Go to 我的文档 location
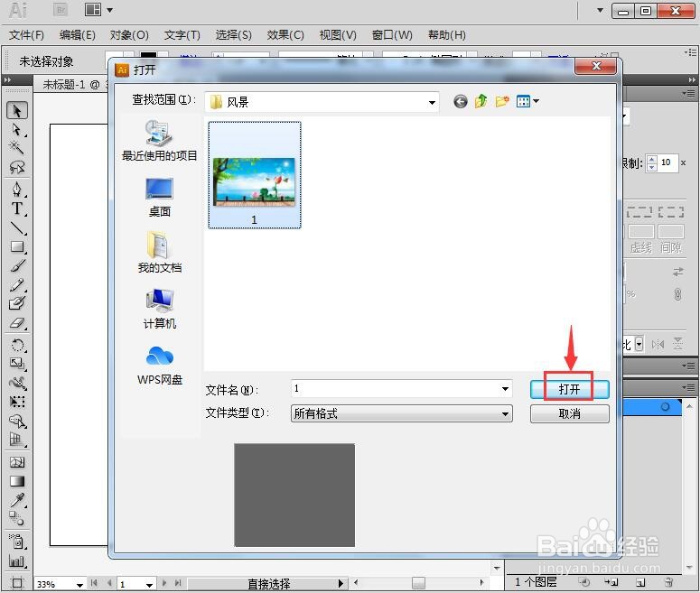Image resolution: width=700 pixels, height=593 pixels. pos(159,253)
